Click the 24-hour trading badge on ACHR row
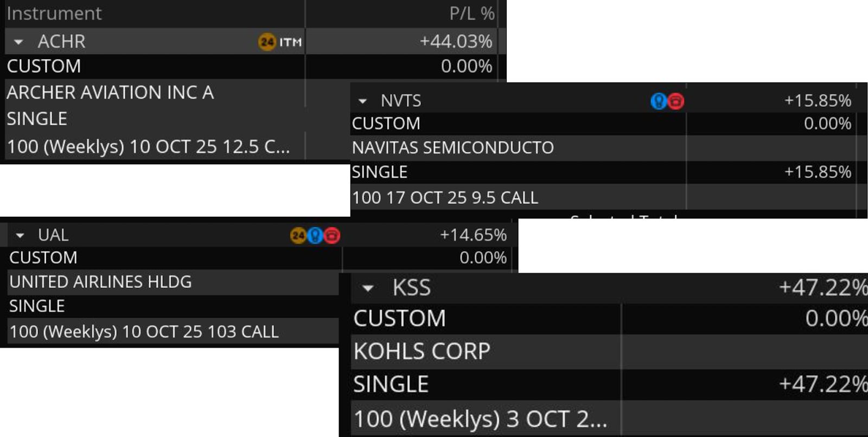The height and width of the screenshot is (437, 868). point(267,42)
